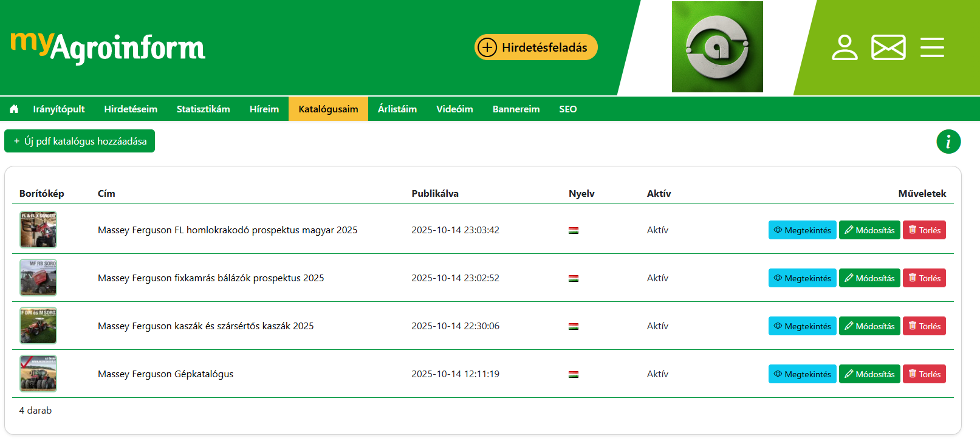The width and height of the screenshot is (980, 441).
Task: View the FL homlokrakodó prospektus catalog
Action: 802,230
